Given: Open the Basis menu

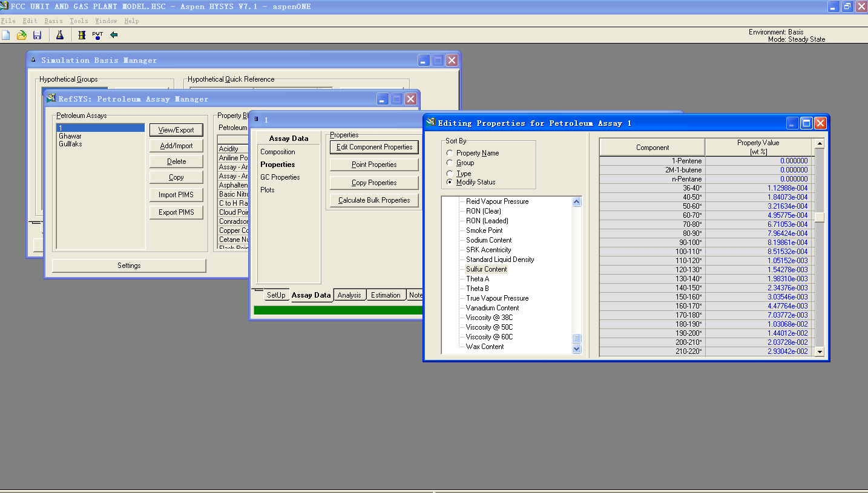Looking at the screenshot, I should click(x=53, y=21).
